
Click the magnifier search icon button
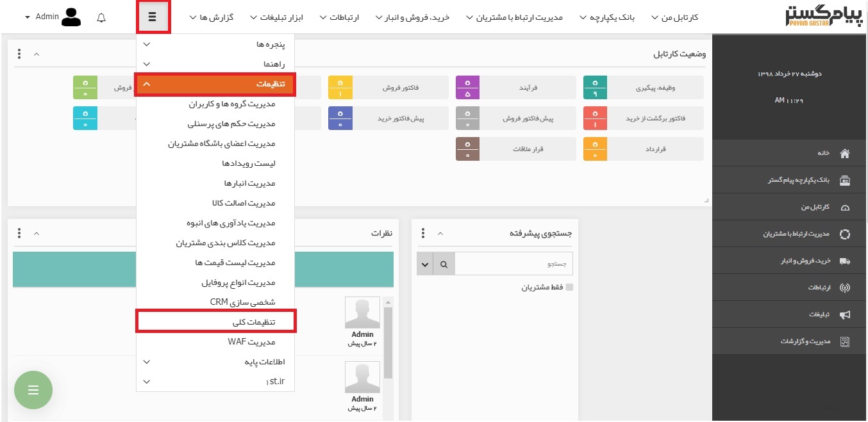(444, 264)
